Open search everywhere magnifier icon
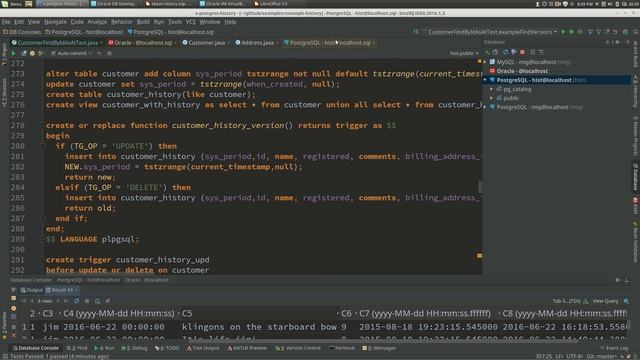The image size is (640, 360). (636, 32)
